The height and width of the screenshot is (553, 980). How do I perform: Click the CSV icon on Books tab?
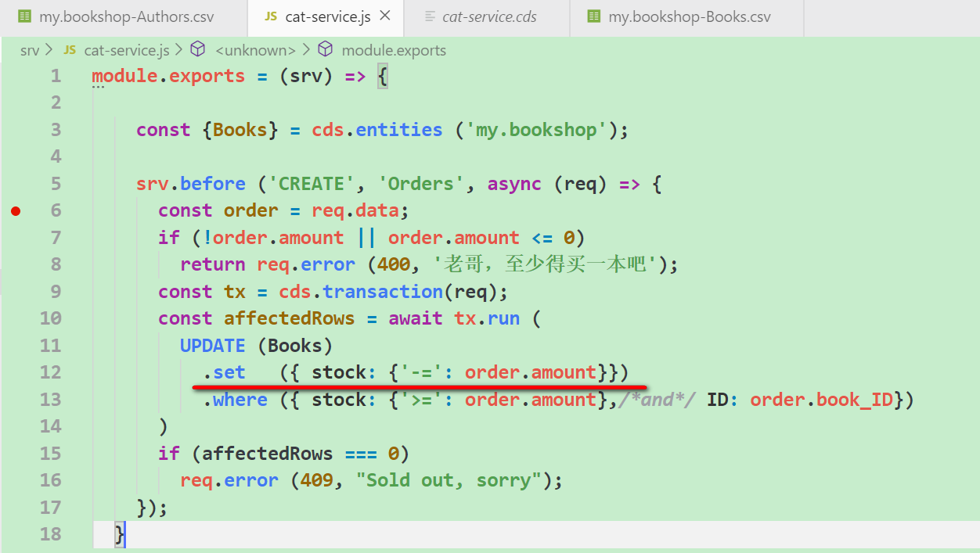pyautogui.click(x=595, y=16)
